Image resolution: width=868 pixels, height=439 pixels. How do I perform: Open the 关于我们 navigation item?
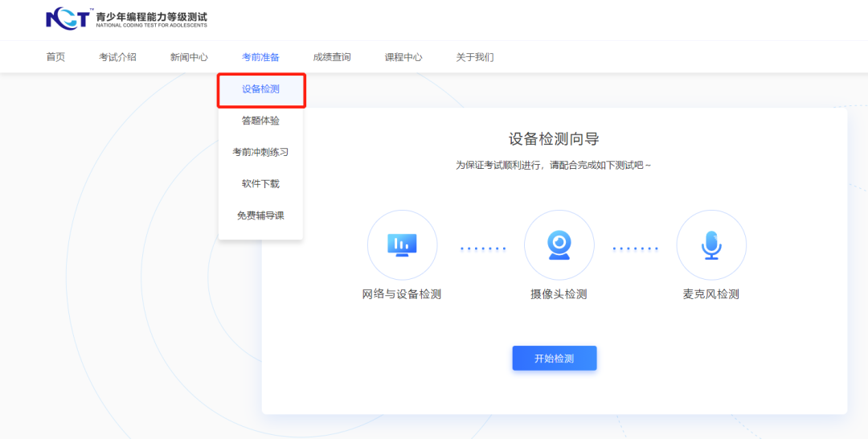coord(474,57)
